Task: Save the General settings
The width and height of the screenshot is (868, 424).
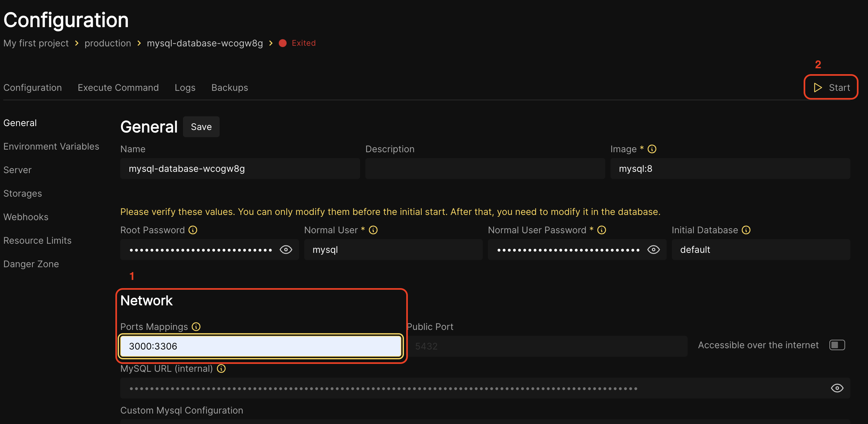Action: point(201,127)
